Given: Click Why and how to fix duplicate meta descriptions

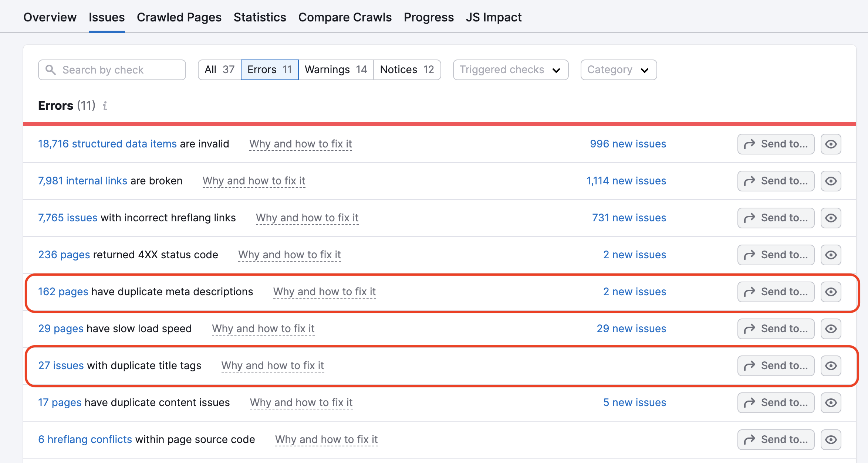Looking at the screenshot, I should coord(327,292).
